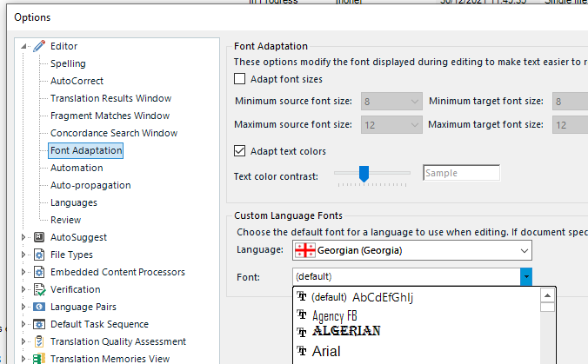Expand the Verification tree node

(23, 289)
